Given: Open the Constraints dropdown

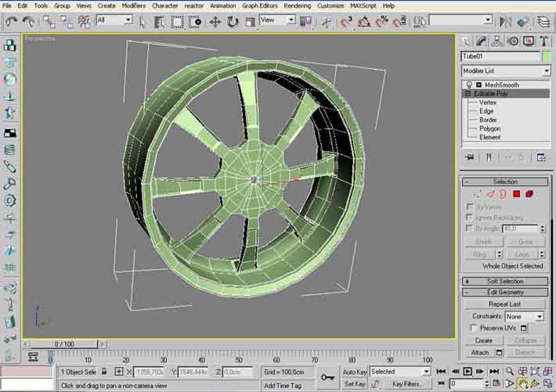Looking at the screenshot, I should (524, 316).
